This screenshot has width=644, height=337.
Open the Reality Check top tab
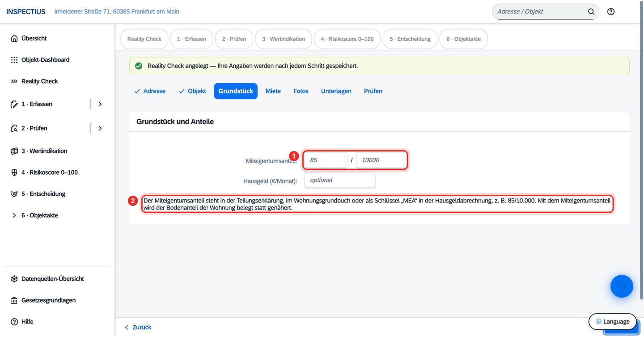coord(144,39)
